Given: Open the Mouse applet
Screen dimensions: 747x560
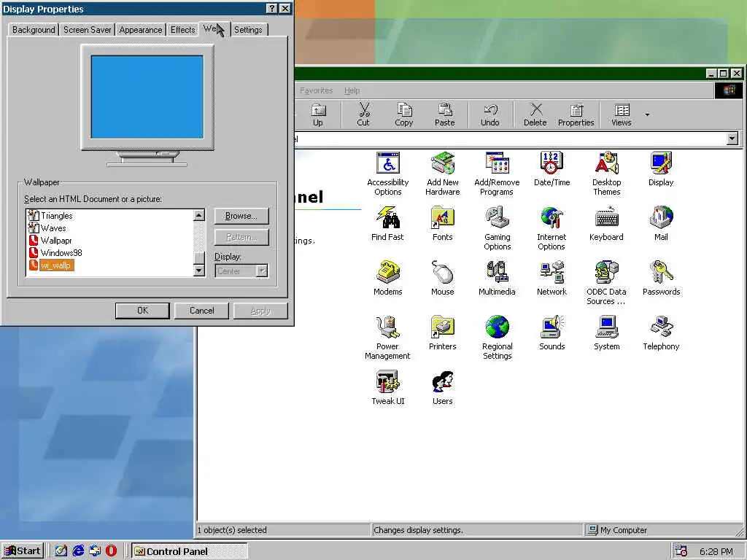Looking at the screenshot, I should (x=443, y=279).
